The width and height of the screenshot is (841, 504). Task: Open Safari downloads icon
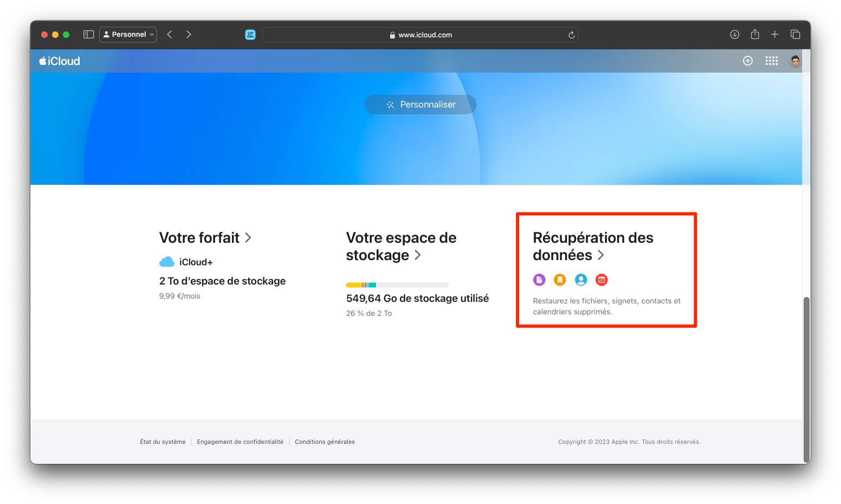[735, 34]
